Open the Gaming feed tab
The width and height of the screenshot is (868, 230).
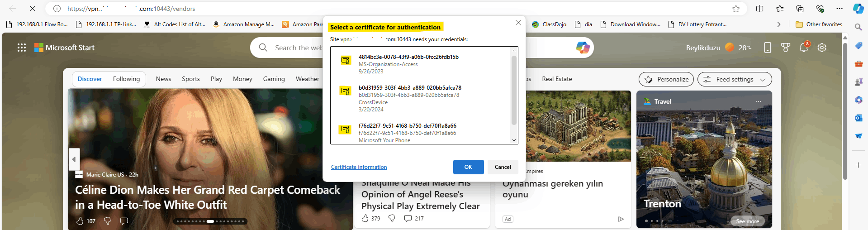[274, 79]
